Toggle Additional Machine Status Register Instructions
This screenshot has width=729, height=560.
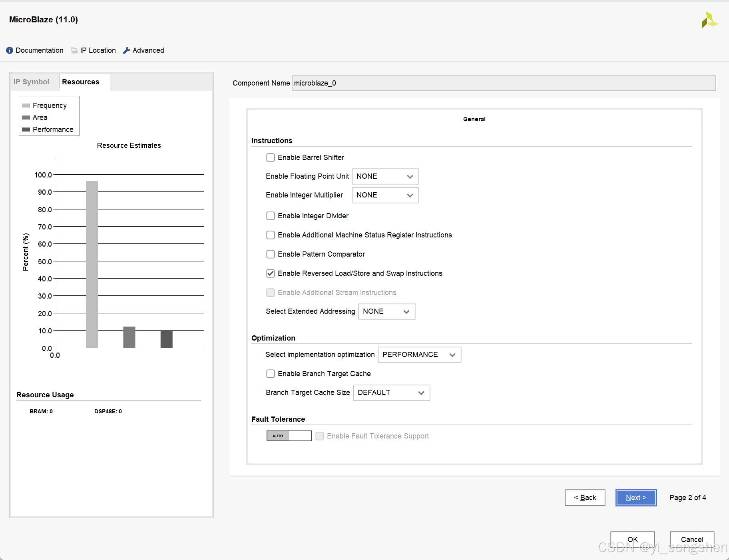click(x=271, y=235)
